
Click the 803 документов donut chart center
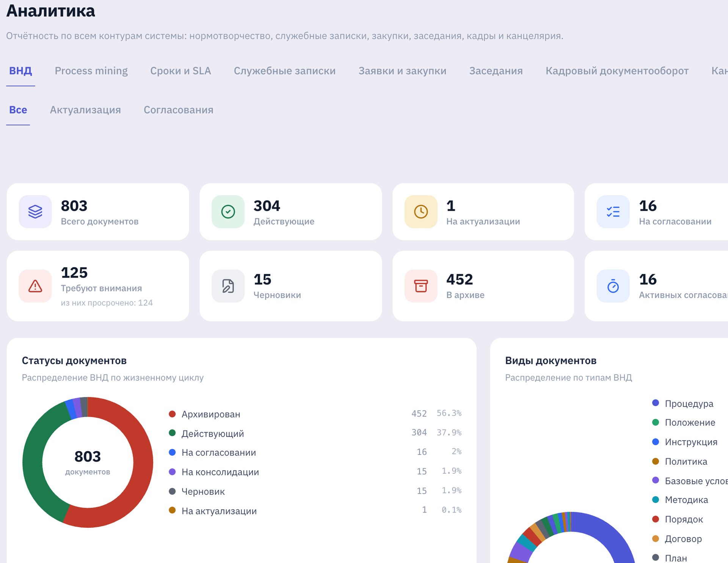point(88,462)
